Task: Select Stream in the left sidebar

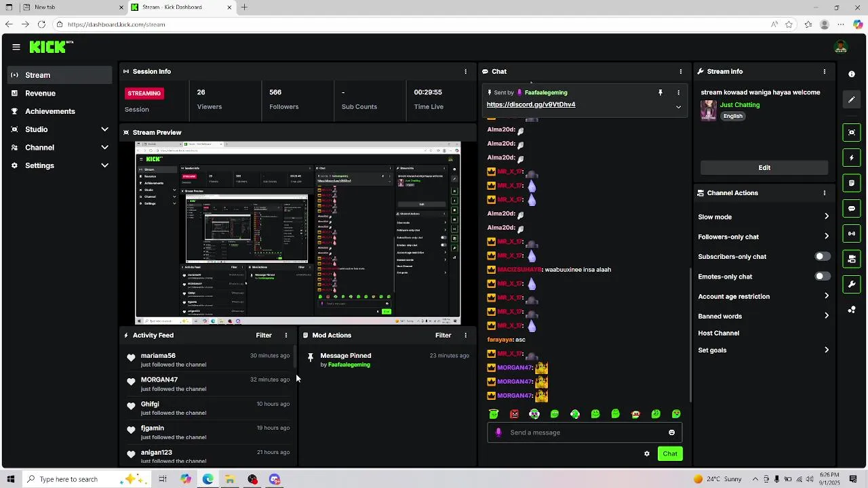Action: coord(60,75)
